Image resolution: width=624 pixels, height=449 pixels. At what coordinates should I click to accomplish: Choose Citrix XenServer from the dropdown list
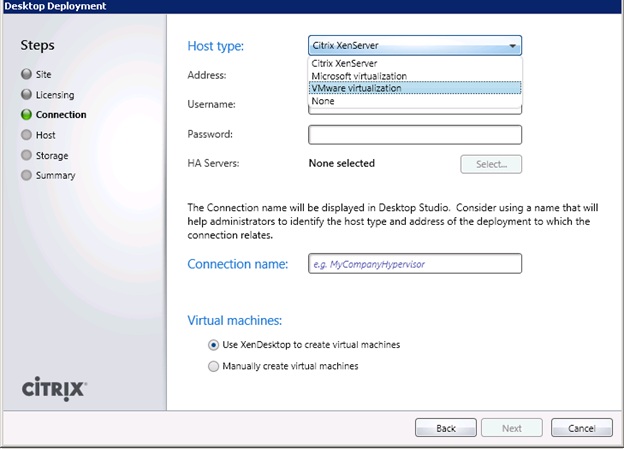pyautogui.click(x=415, y=63)
